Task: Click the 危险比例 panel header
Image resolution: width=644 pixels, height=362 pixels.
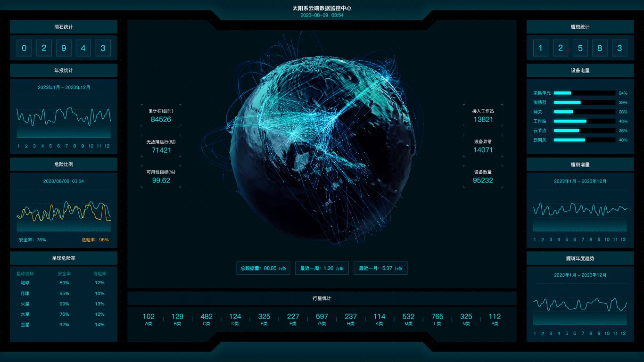Action: pyautogui.click(x=64, y=164)
